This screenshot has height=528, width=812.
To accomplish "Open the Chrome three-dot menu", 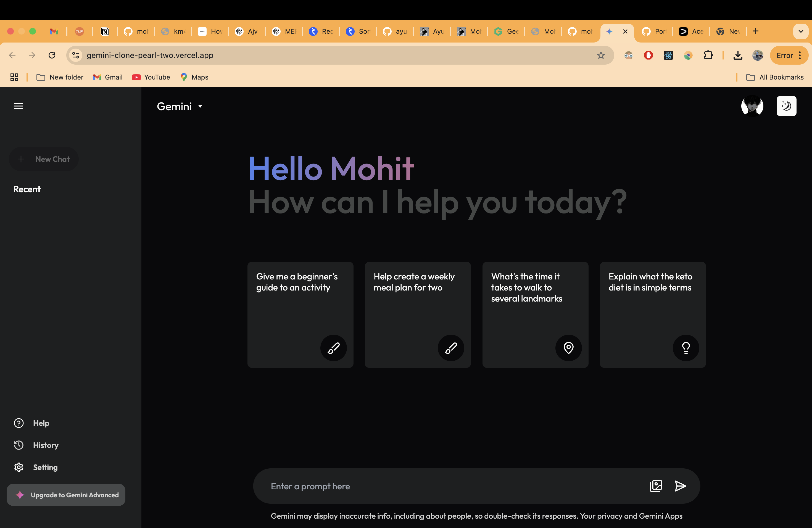I will pyautogui.click(x=800, y=55).
